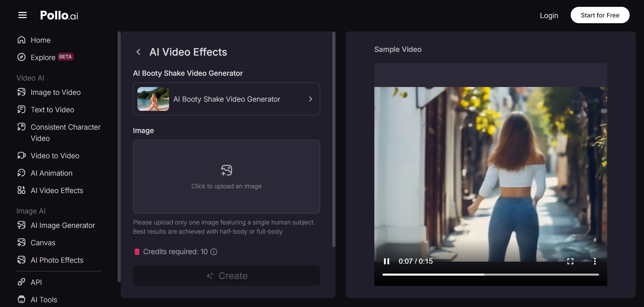
Task: Go back using the left arrow
Action: tap(138, 52)
